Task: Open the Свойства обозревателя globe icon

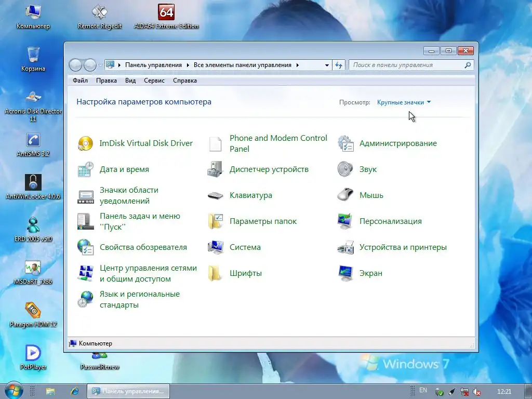Action: [x=86, y=247]
